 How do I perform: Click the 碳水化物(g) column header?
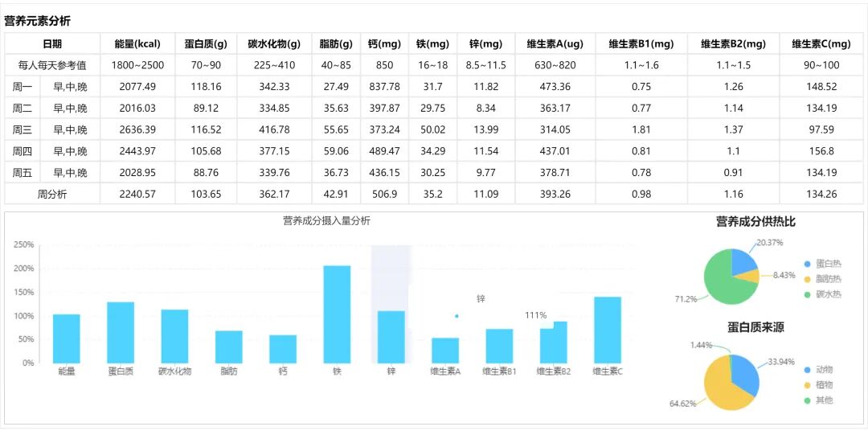pyautogui.click(x=274, y=43)
